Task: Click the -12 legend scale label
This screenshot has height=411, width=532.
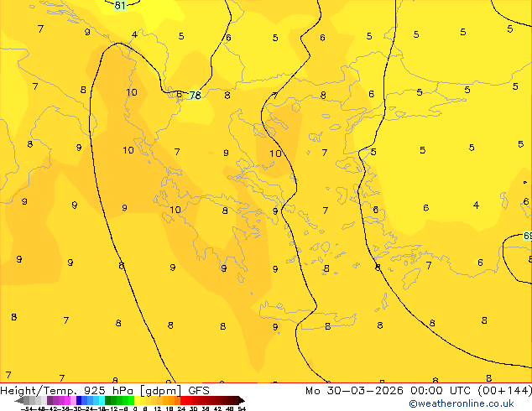Action: (x=113, y=408)
